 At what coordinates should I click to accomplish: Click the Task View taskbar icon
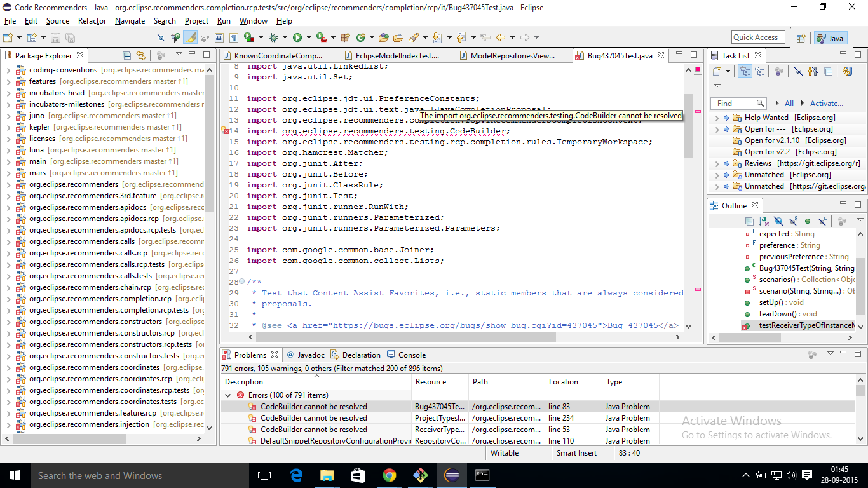click(x=264, y=475)
